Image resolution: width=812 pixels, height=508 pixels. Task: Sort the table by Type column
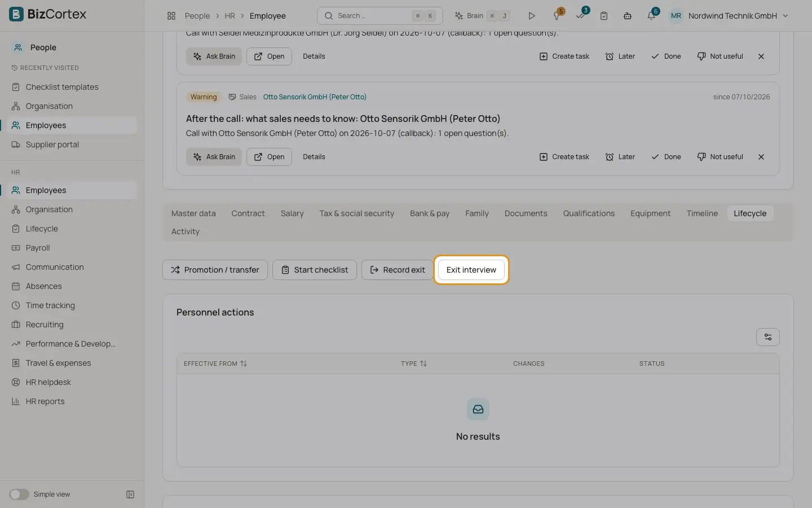tap(414, 364)
